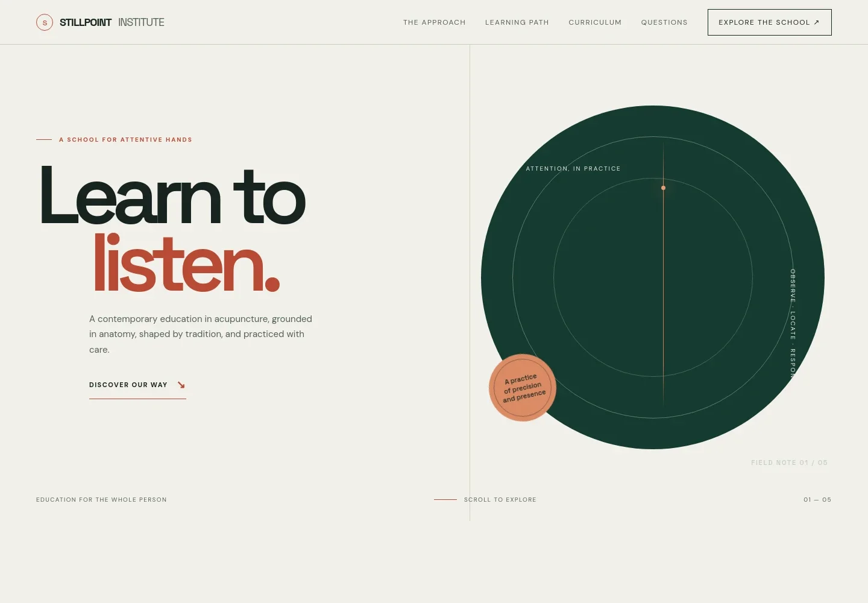Select the orange practice of precision badge
Viewport: 868px width, 603px height.
pyautogui.click(x=523, y=388)
